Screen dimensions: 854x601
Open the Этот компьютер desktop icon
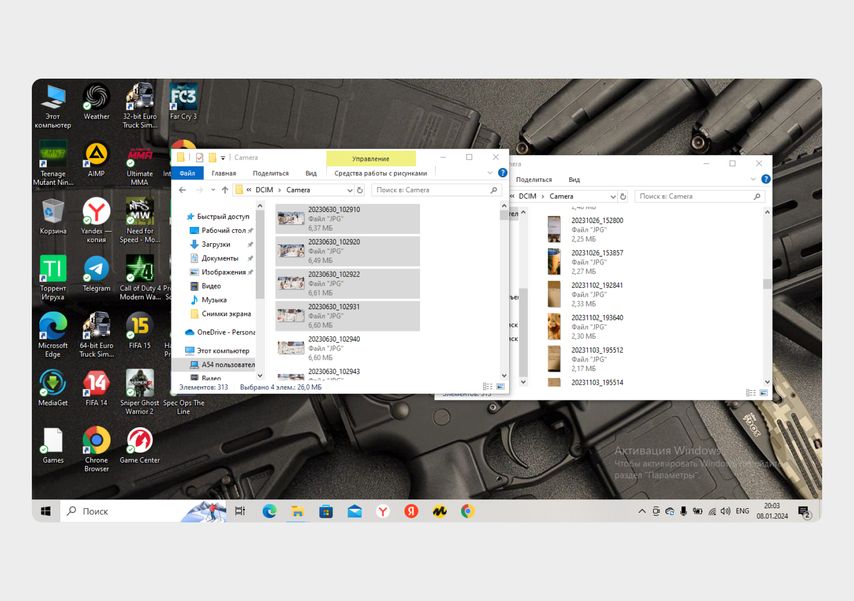click(53, 106)
